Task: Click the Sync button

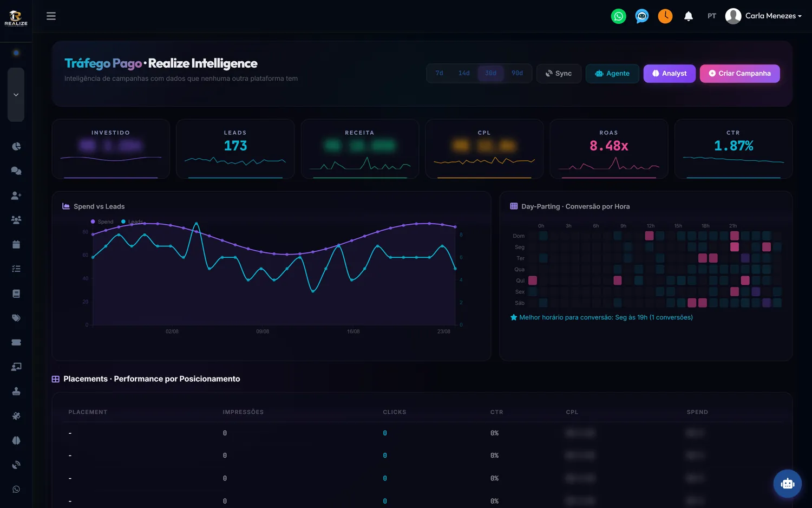Action: tap(559, 74)
